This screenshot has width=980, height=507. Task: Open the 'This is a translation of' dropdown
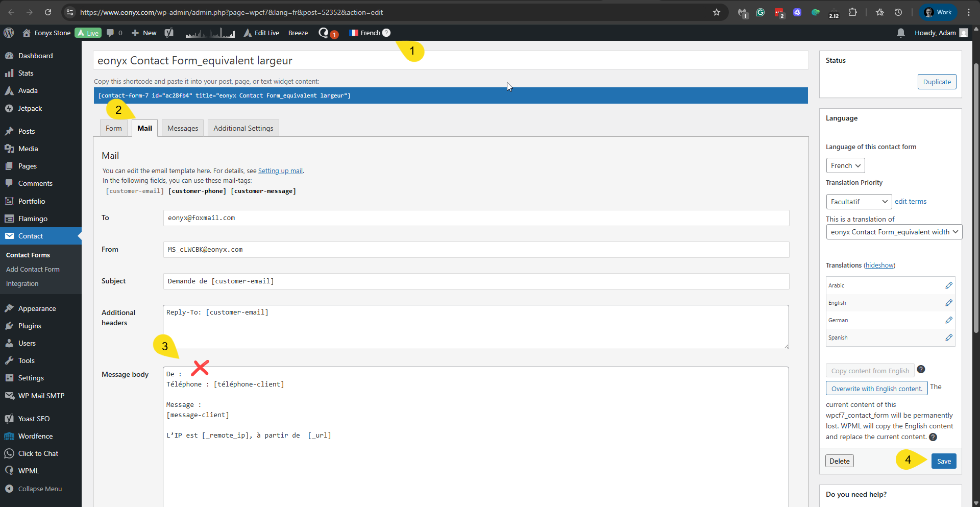894,232
